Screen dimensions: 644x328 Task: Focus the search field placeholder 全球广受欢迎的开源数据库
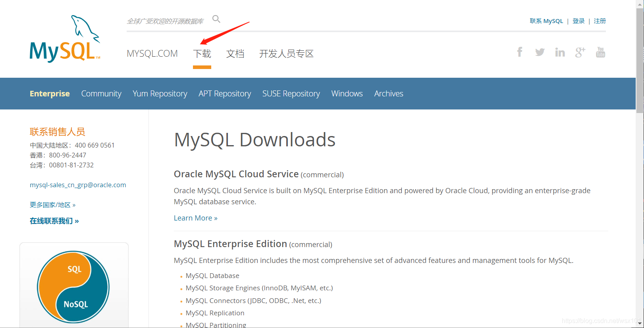165,21
